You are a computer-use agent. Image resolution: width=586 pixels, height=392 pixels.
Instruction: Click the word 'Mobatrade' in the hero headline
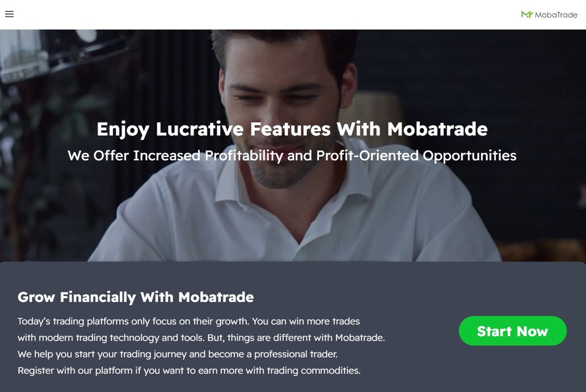coord(437,129)
